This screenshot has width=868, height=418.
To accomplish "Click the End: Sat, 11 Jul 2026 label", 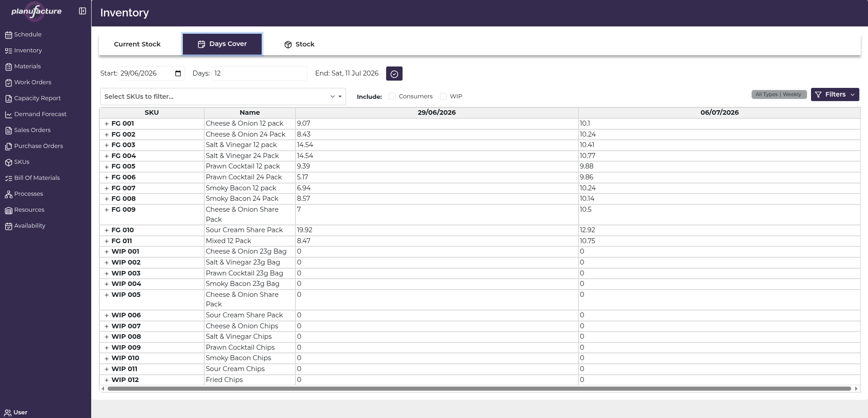I will pos(347,73).
